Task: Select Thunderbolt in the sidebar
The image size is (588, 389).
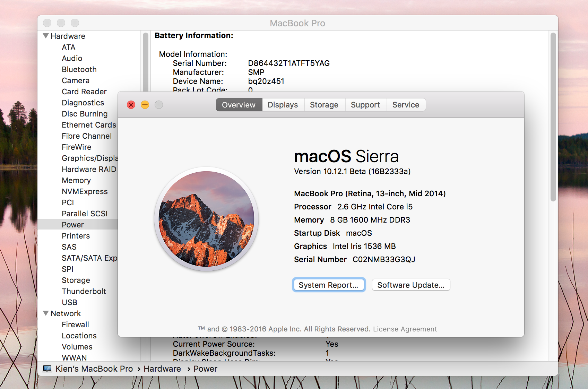Action: click(x=84, y=291)
